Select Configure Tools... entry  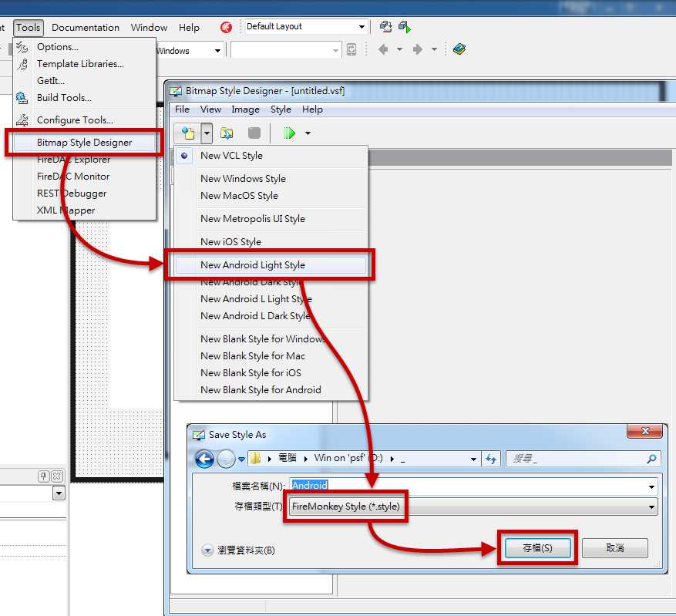click(x=85, y=119)
